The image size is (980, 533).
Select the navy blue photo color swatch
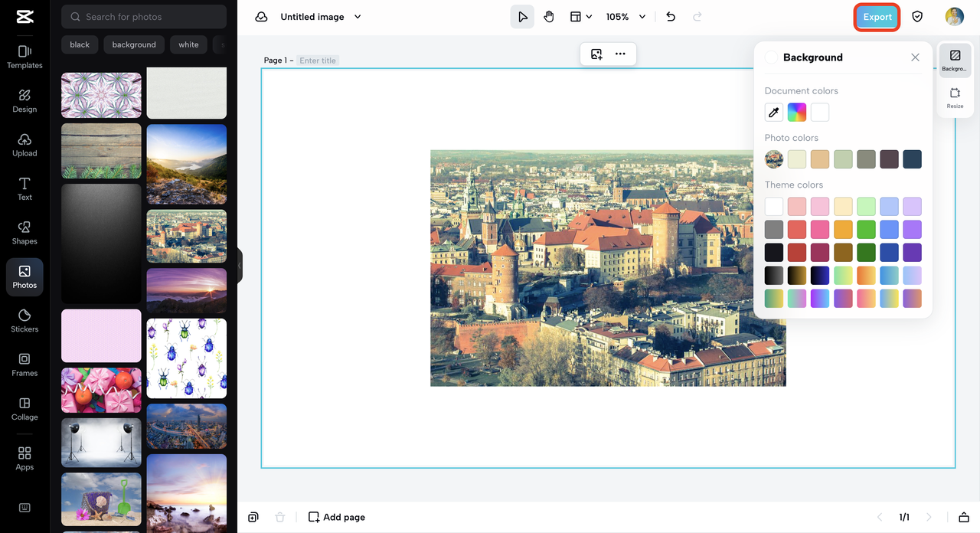pyautogui.click(x=912, y=159)
